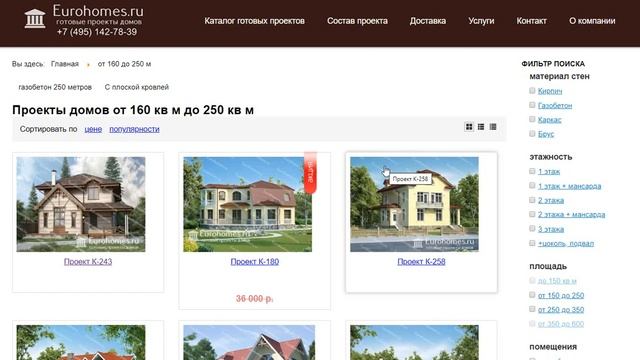Check the Брус checkbox
Screen dimensions: 640x360
point(532,133)
